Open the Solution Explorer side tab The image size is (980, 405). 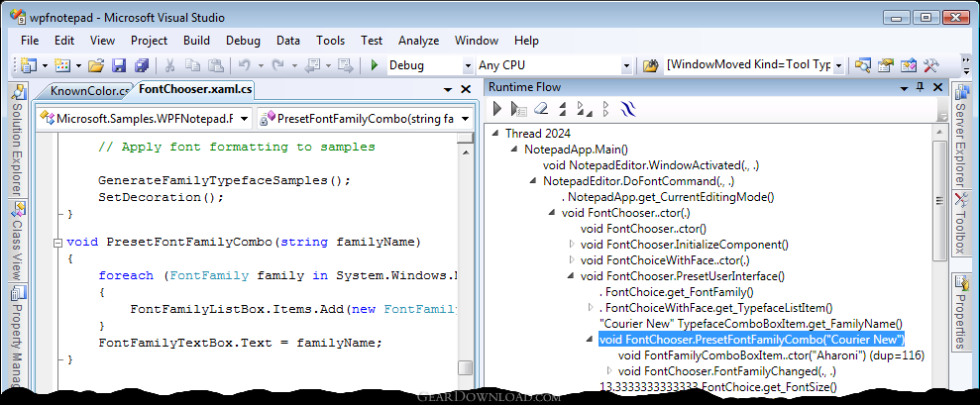(x=18, y=140)
